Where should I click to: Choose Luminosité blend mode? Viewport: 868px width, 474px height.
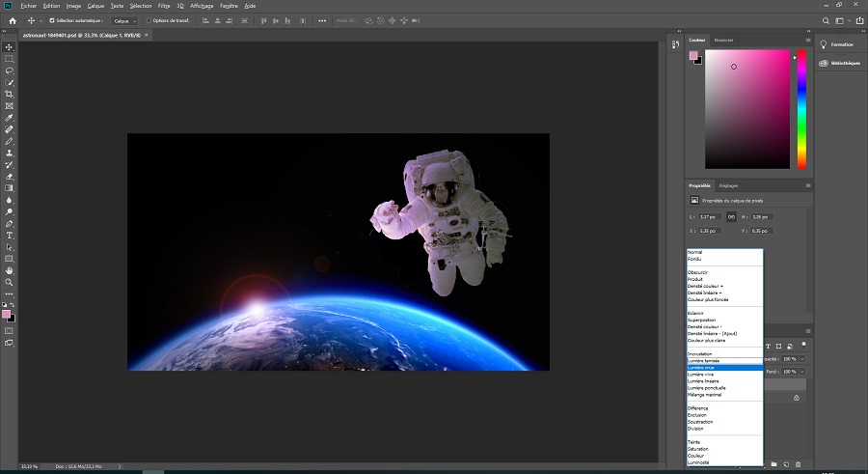pyautogui.click(x=724, y=462)
